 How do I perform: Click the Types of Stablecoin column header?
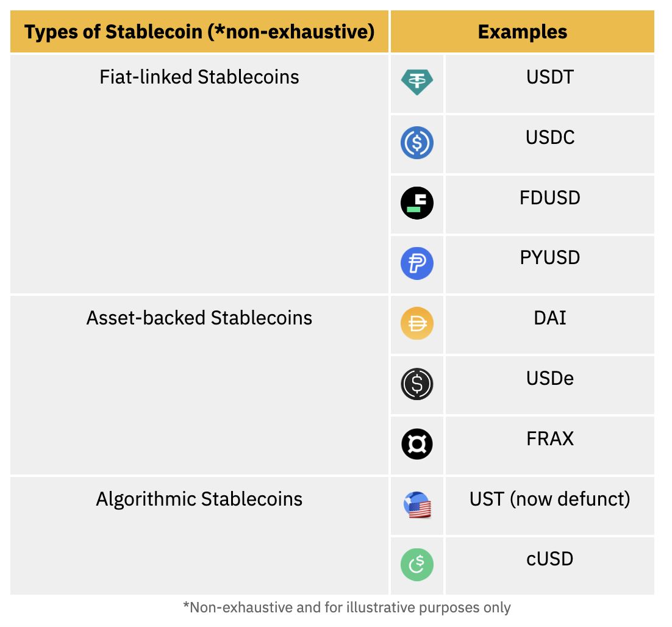coord(199,32)
